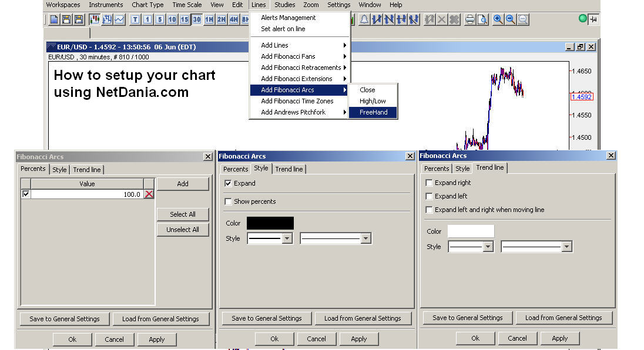This screenshot has height=350, width=644.
Task: Click the rising trend line tool
Action: click(377, 19)
